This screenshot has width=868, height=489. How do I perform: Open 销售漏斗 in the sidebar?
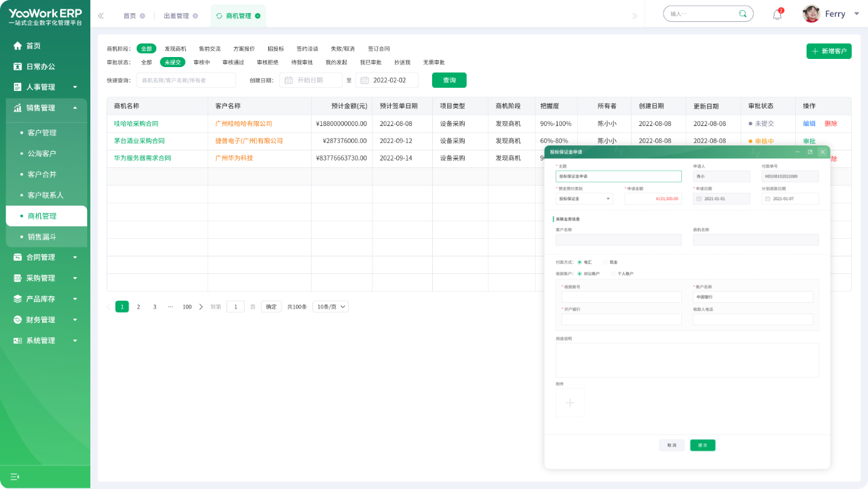click(x=42, y=237)
